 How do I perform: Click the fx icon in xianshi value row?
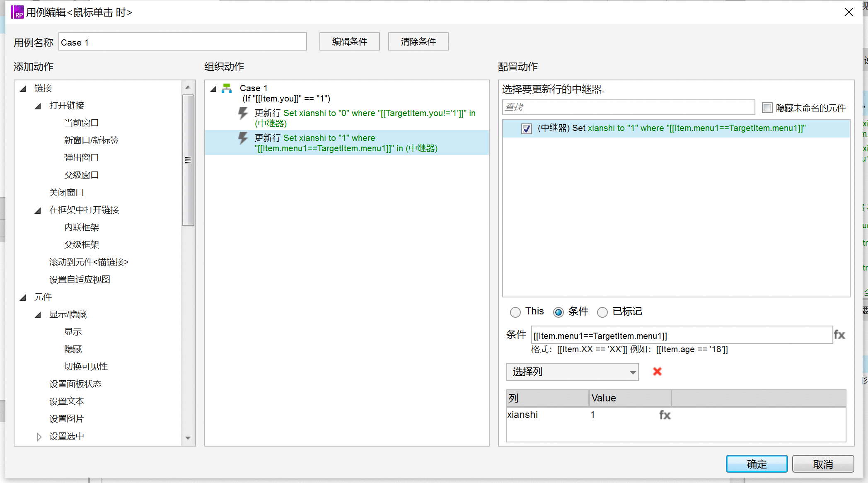pos(665,415)
